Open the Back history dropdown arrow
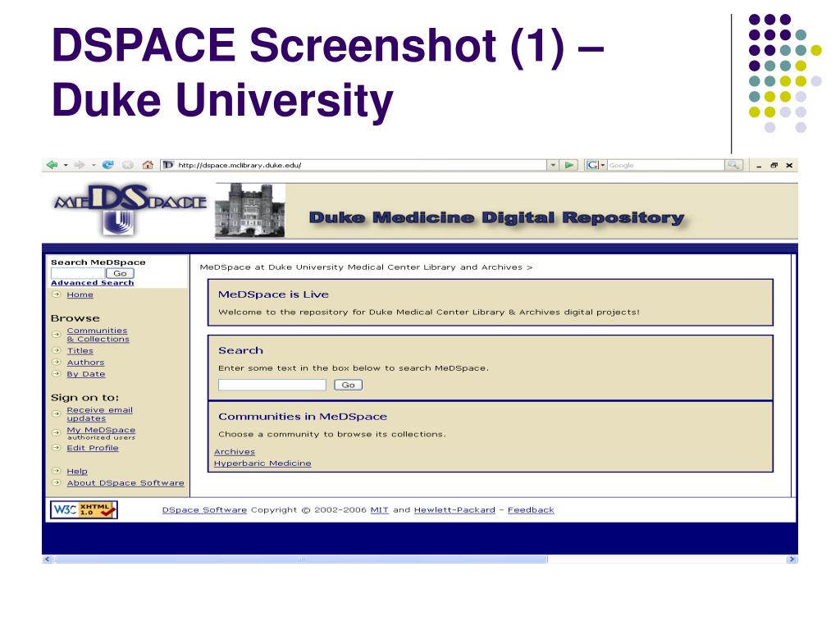This screenshot has height=630, width=840. (x=66, y=165)
